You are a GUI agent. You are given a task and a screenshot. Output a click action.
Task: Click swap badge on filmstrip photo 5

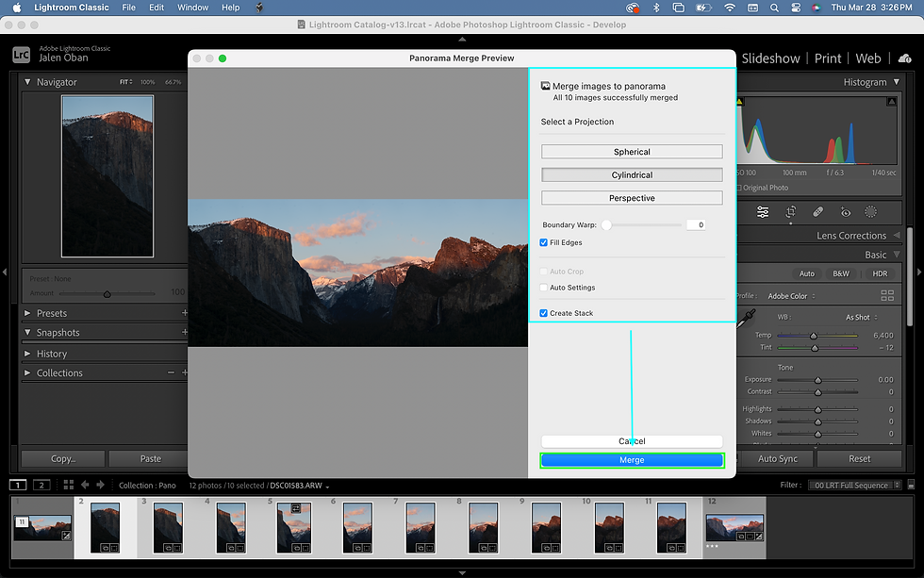[296, 508]
